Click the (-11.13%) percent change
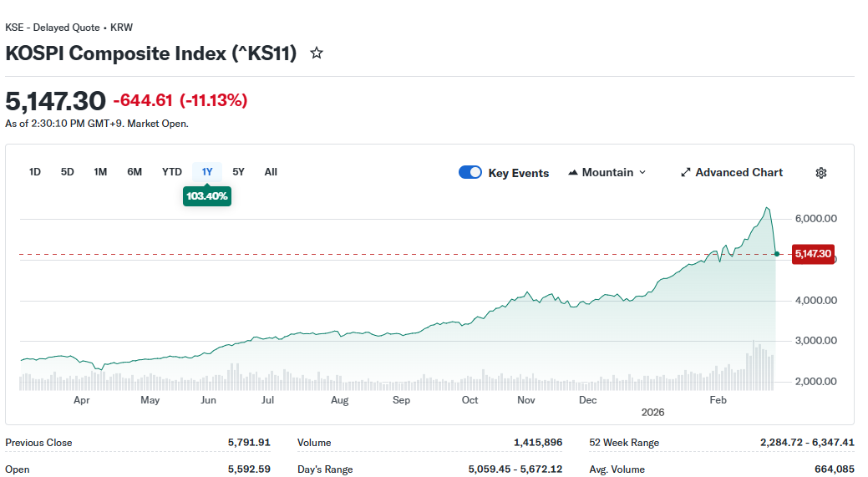The image size is (868, 477). coord(214,100)
